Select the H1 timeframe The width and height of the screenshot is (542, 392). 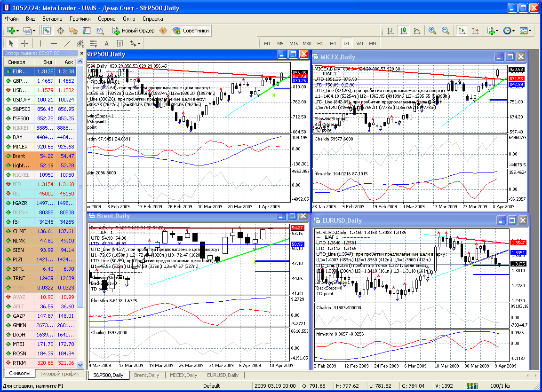[320, 44]
